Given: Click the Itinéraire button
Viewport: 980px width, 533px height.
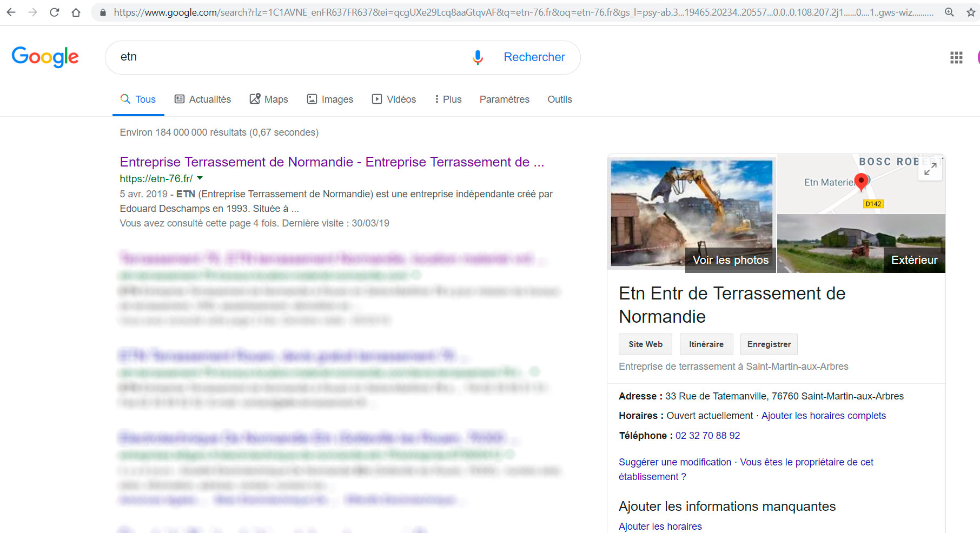Looking at the screenshot, I should 706,344.
